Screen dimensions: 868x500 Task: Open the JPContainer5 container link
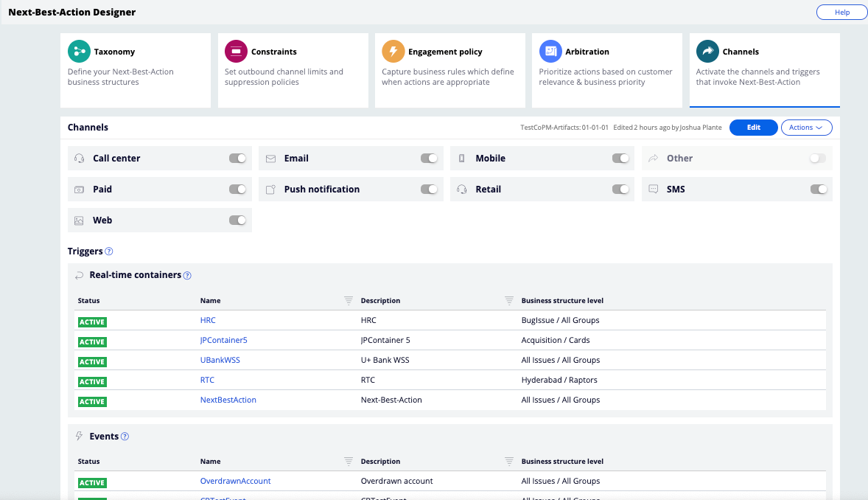(x=223, y=341)
